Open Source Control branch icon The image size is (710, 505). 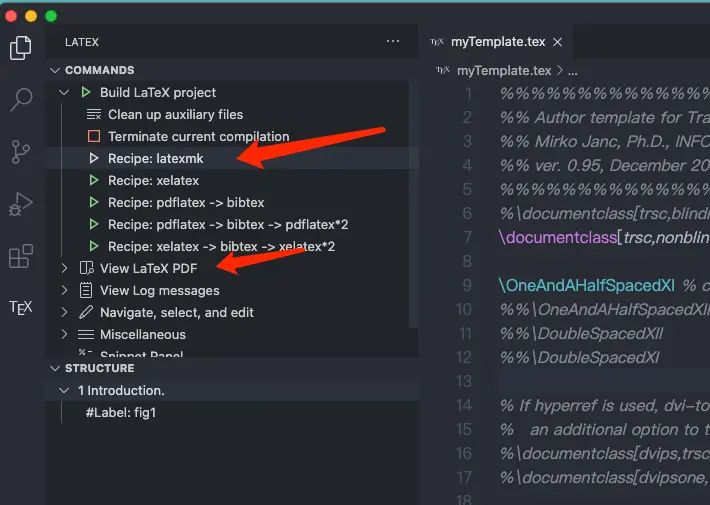point(20,152)
